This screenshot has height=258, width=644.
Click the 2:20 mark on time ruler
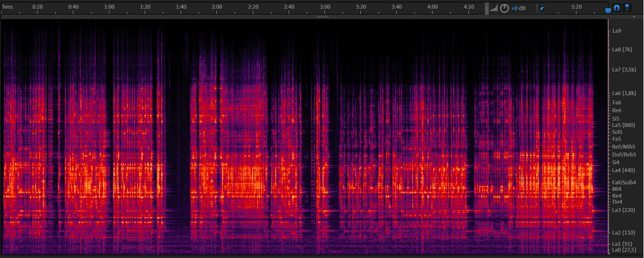(x=253, y=7)
